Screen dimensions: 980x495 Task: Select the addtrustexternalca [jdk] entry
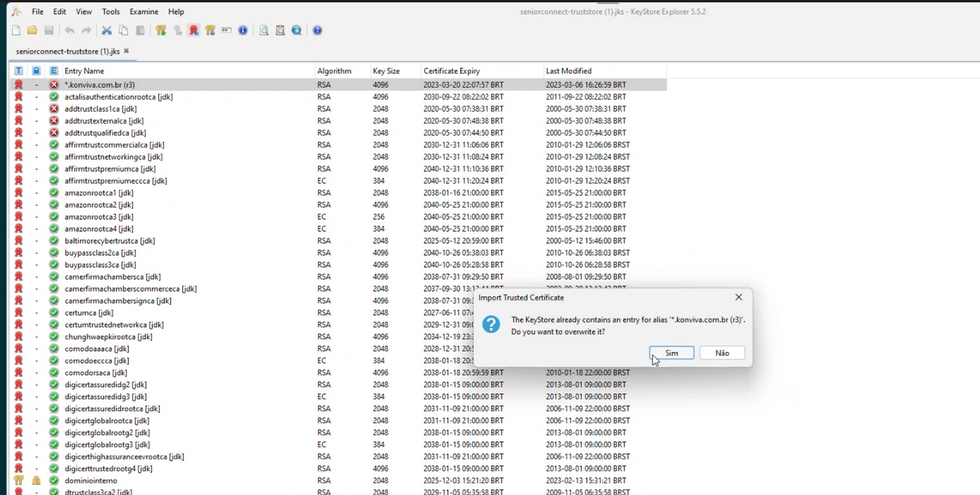(104, 121)
